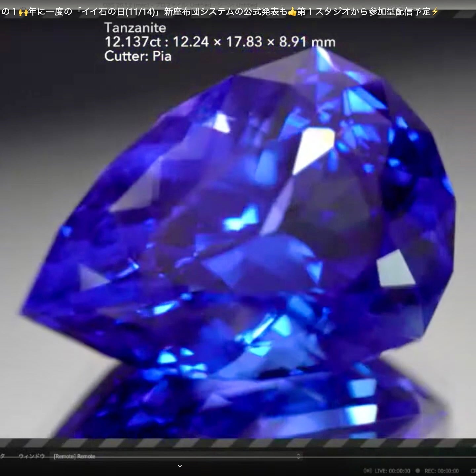Image resolution: width=476 pixels, height=476 pixels.
Task: Click the thumbs up emoji in title
Action: tap(292, 12)
